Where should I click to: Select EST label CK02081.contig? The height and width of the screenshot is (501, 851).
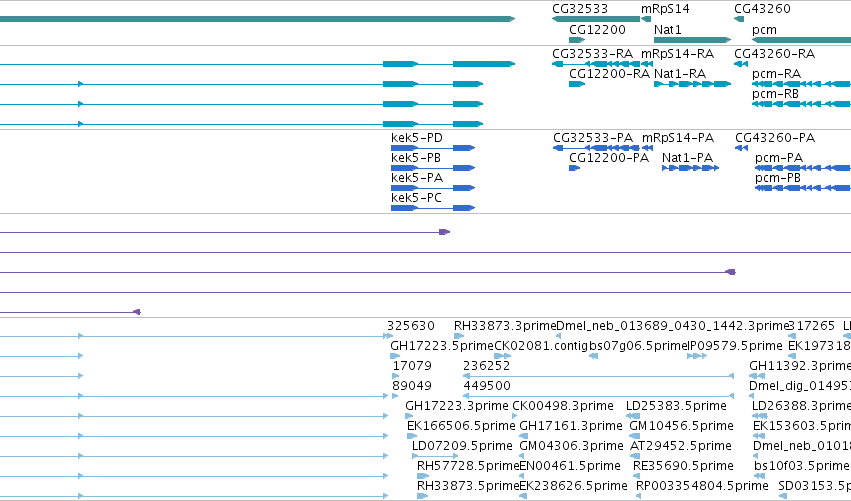tap(541, 346)
